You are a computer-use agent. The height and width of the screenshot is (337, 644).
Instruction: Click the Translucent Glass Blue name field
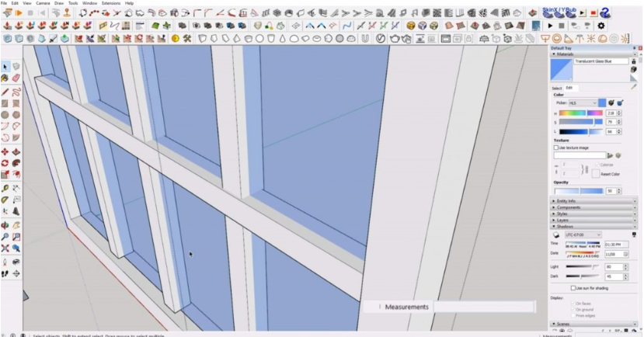tap(600, 61)
